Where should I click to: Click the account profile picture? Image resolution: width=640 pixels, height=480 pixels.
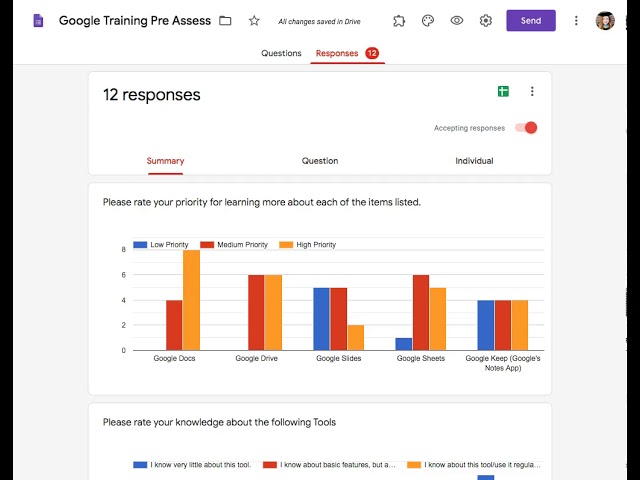tap(605, 20)
